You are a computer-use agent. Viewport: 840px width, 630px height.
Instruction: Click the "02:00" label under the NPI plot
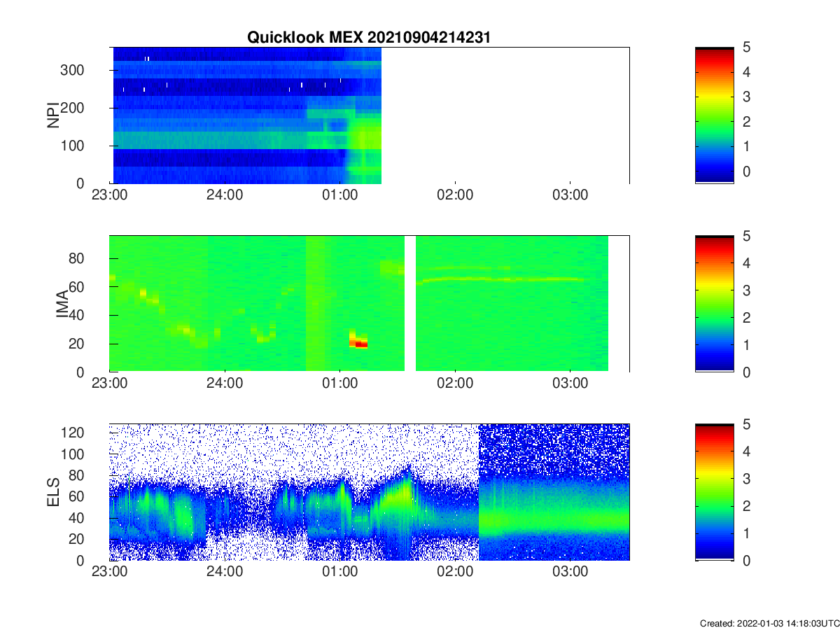pos(455,195)
